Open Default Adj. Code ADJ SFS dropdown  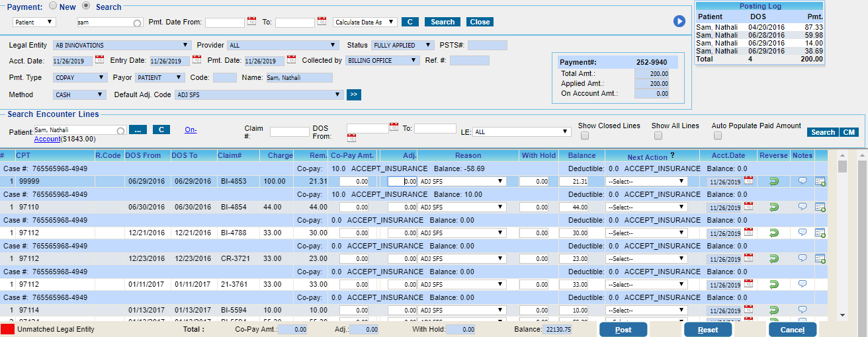tap(259, 95)
